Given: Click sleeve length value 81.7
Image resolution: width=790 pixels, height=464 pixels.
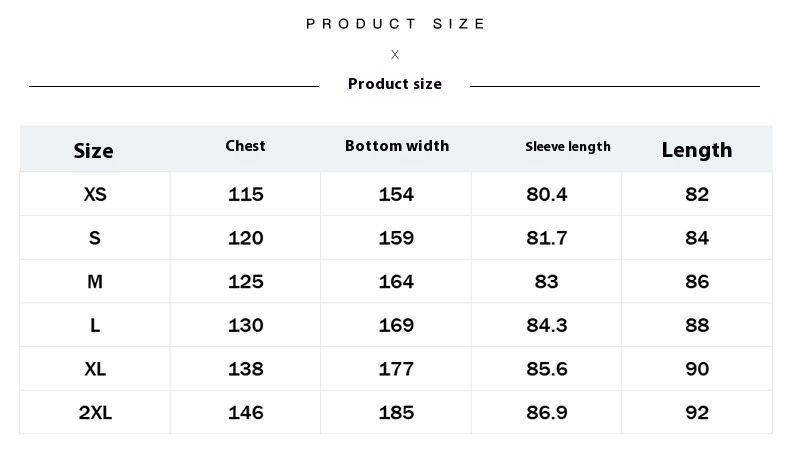Looking at the screenshot, I should pyautogui.click(x=547, y=238).
